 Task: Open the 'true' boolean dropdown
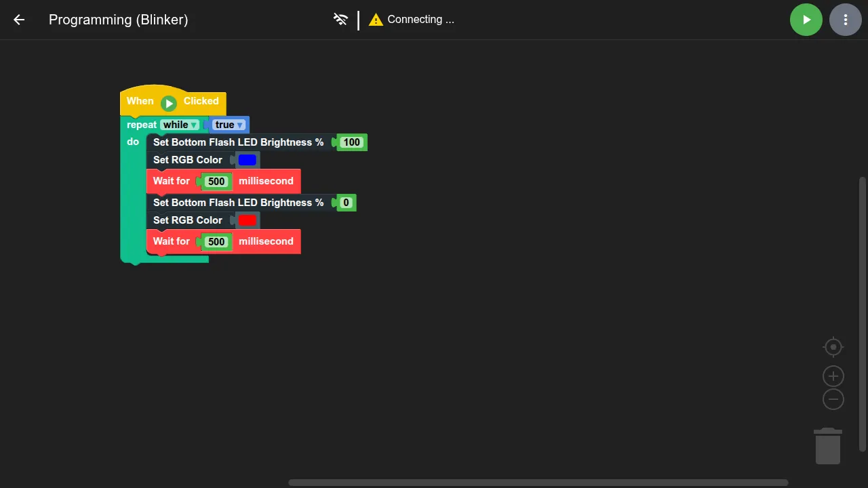coord(229,125)
